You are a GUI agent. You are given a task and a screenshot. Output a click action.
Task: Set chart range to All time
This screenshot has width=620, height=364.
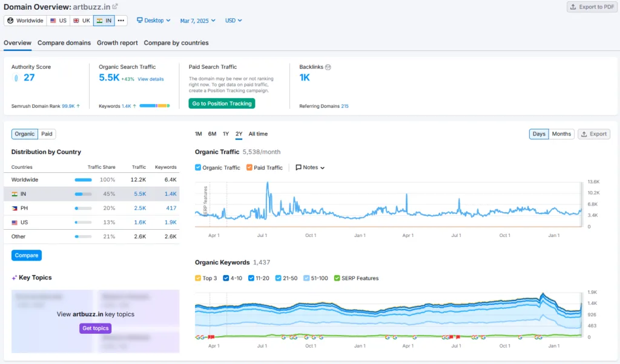coord(258,134)
